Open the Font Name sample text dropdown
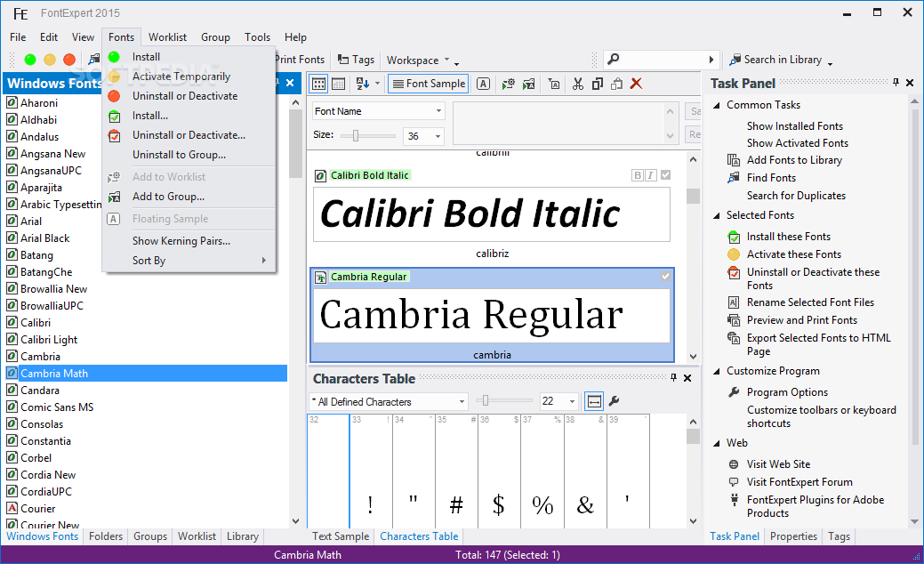The width and height of the screenshot is (924, 564). click(438, 111)
